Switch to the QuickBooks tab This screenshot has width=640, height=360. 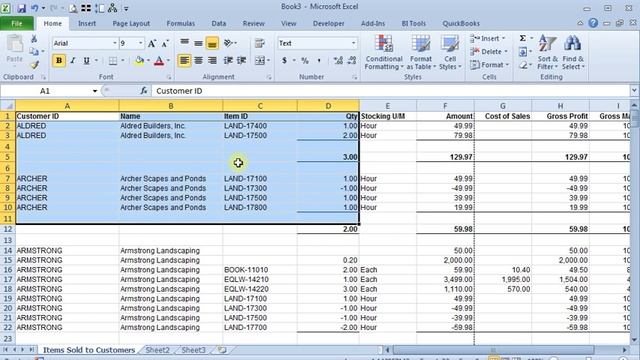461,24
